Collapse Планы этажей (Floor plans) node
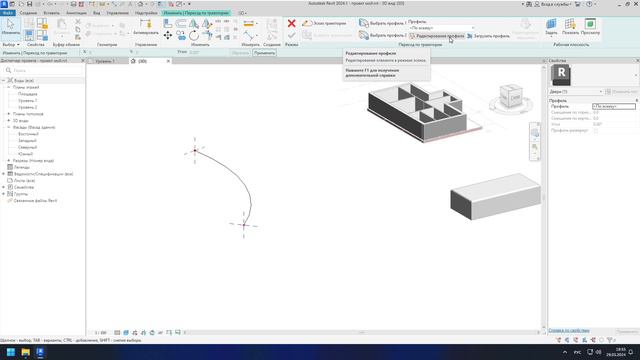The width and height of the screenshot is (640, 360). [x=9, y=87]
